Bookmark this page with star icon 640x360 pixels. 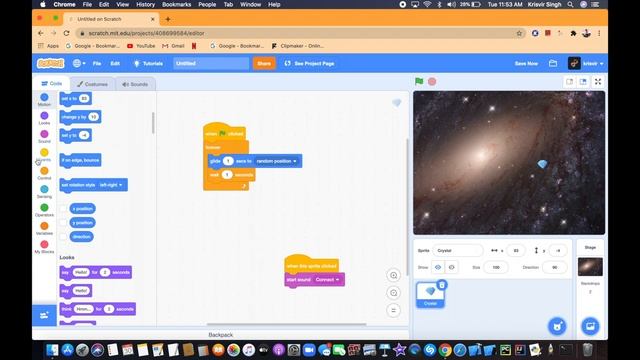[x=519, y=33]
